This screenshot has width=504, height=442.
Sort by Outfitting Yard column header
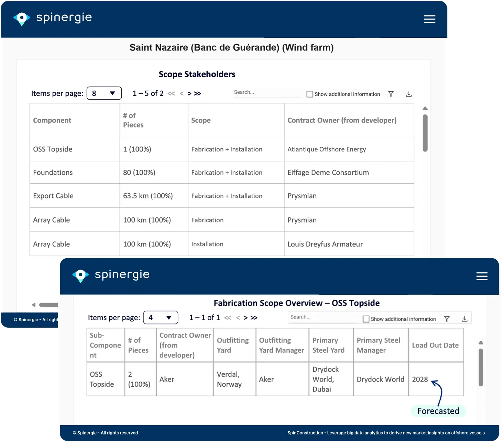click(234, 345)
